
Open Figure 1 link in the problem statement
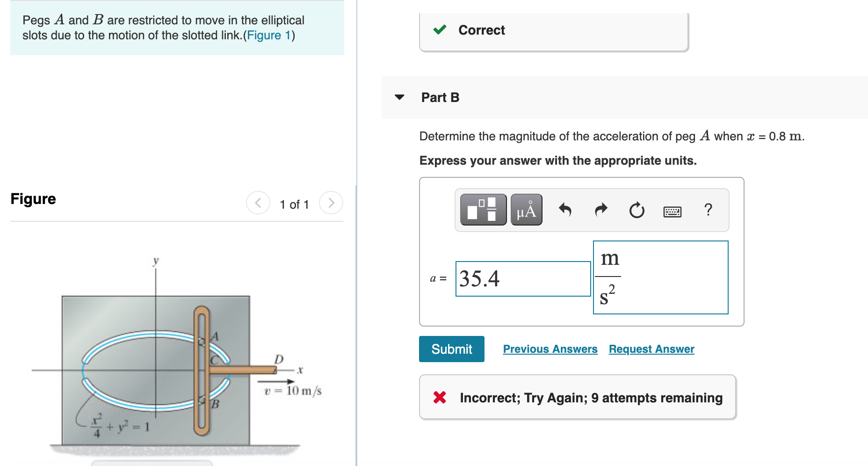268,35
